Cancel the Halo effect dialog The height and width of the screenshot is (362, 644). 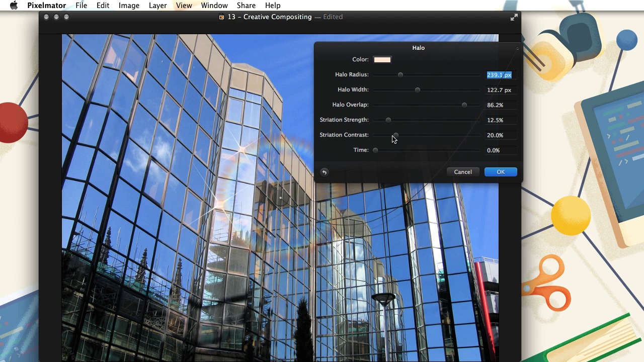coord(463,172)
